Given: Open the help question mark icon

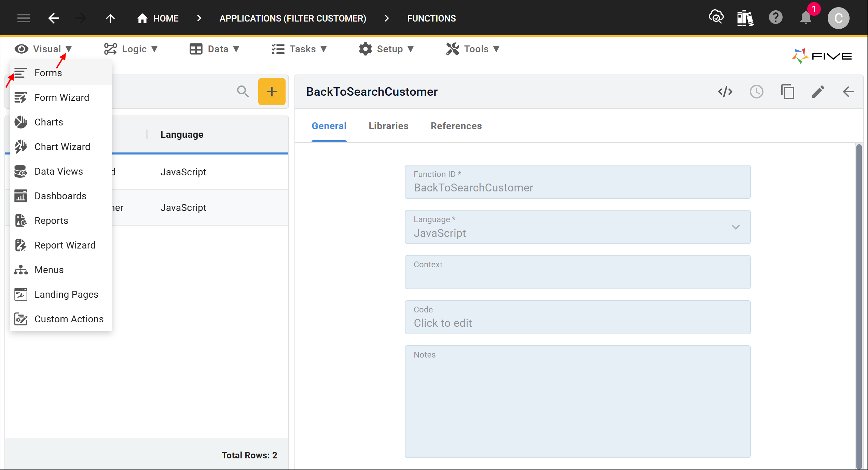Looking at the screenshot, I should point(775,17).
